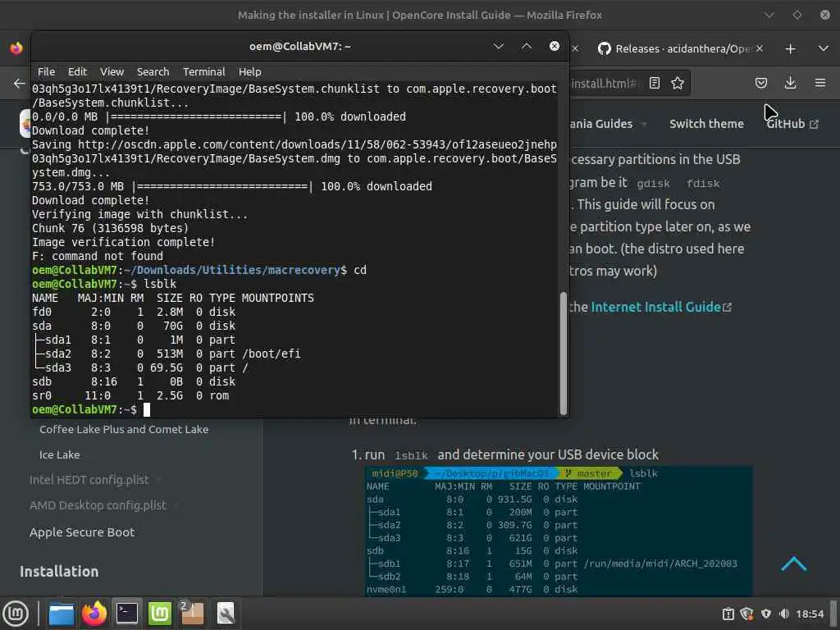Minimize the Firefox window
The width and height of the screenshot is (840, 630).
pyautogui.click(x=769, y=15)
